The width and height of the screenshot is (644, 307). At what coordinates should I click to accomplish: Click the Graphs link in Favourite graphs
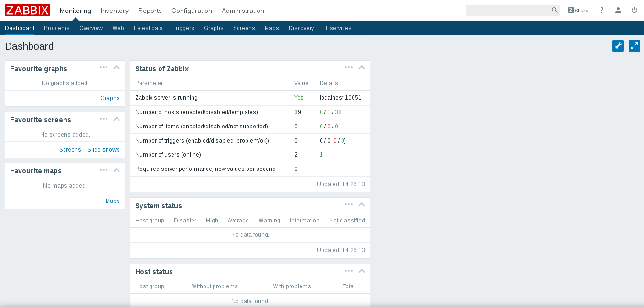110,98
